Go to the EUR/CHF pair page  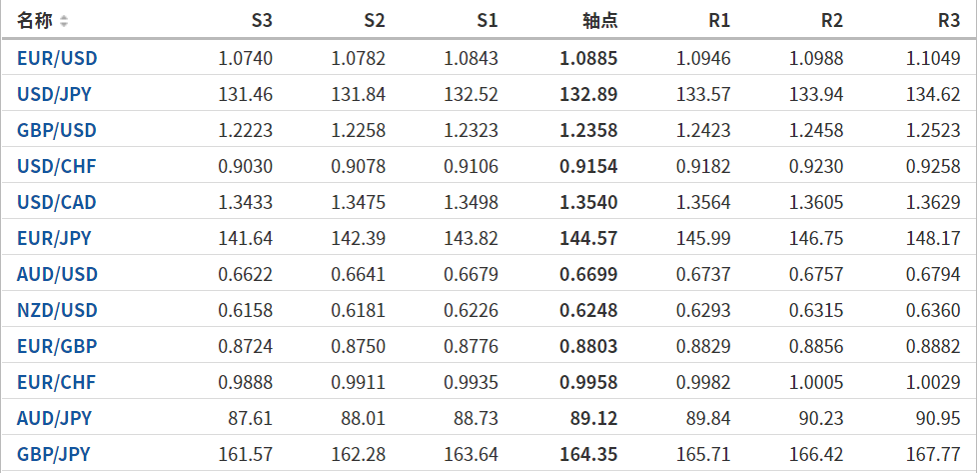56,382
